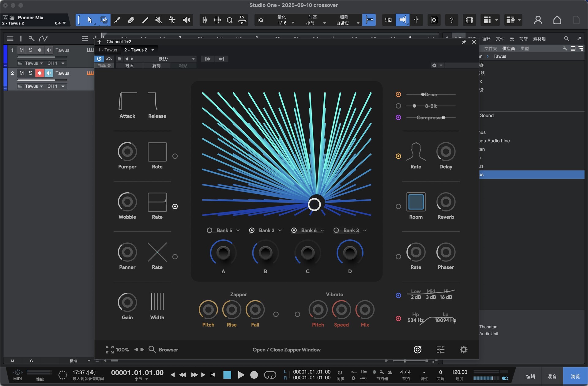Toggle plugin fullscreen scale icon
588x386 pixels.
pyautogui.click(x=110, y=349)
